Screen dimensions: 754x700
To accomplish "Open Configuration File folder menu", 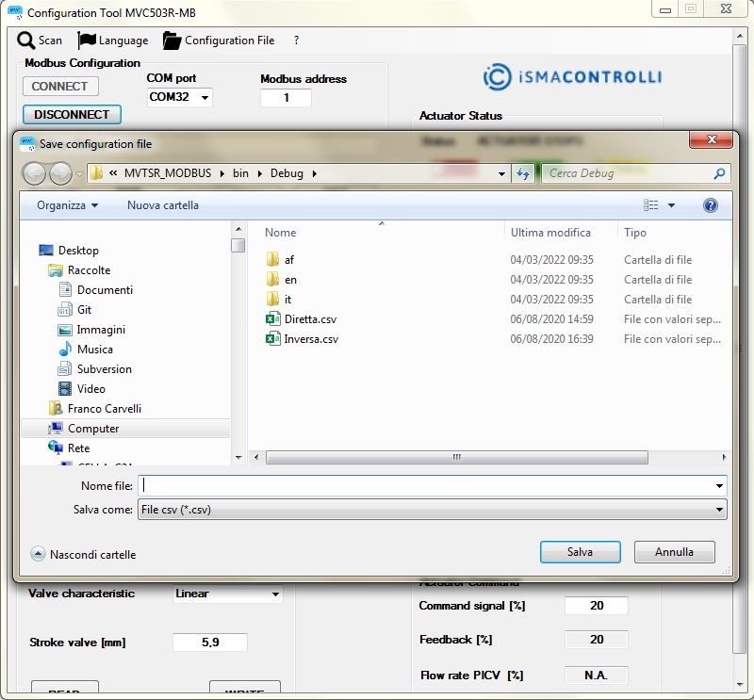I will pyautogui.click(x=172, y=41).
